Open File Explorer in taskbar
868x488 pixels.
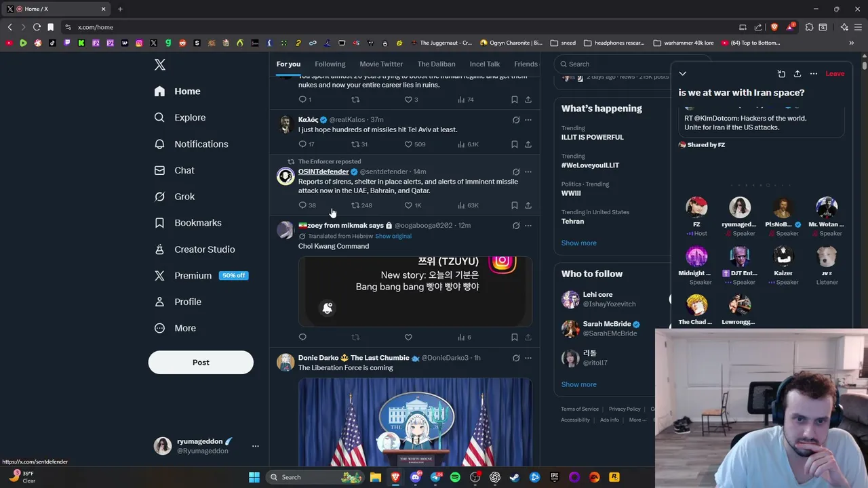(375, 477)
